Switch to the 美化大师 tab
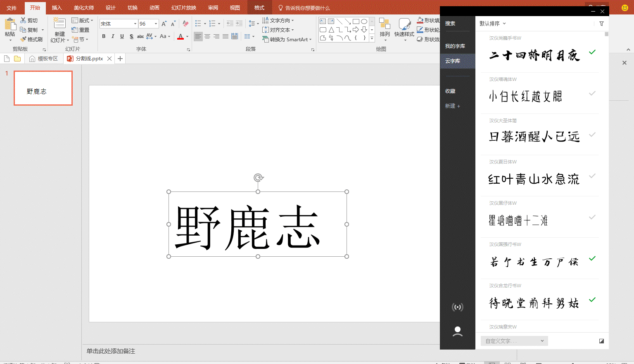634x364 pixels. 84,8
